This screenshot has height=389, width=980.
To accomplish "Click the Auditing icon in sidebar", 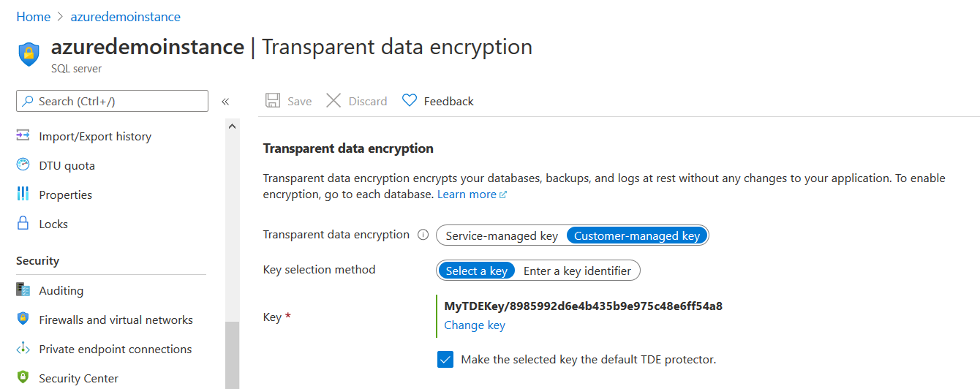I will (23, 290).
